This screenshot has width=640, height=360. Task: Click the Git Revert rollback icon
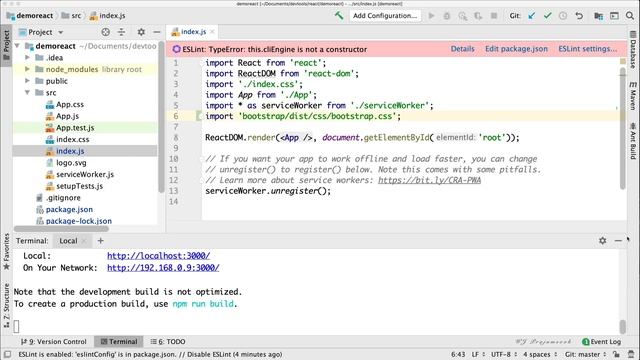pyautogui.click(x=579, y=16)
